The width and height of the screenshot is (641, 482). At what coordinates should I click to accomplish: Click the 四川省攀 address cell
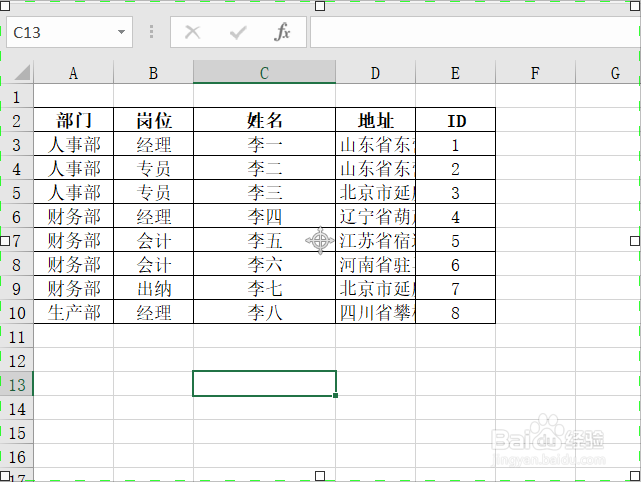point(375,313)
